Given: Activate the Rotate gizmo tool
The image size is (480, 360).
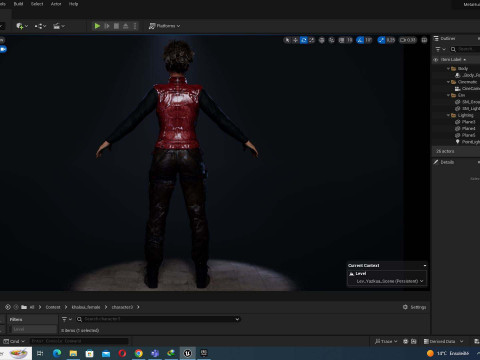Looking at the screenshot, I should [304, 40].
